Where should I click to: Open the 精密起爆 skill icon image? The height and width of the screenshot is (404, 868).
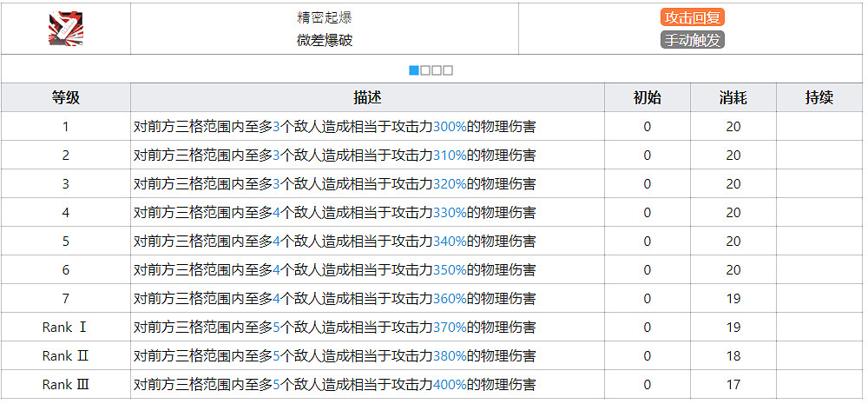(x=66, y=29)
